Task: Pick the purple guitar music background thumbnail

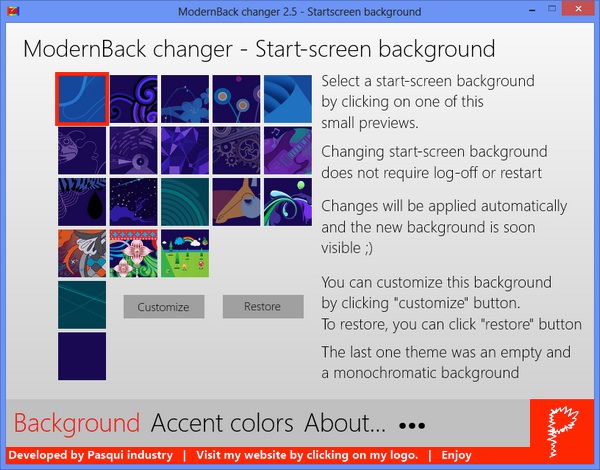Action: (x=288, y=150)
